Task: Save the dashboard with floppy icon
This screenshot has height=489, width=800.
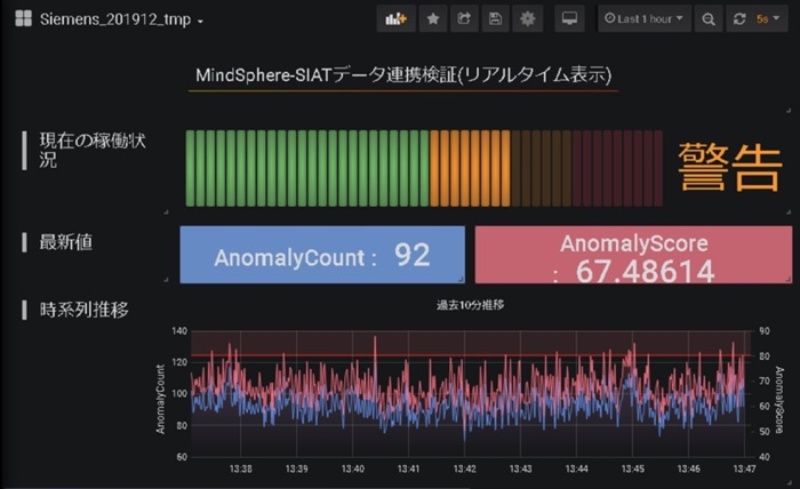Action: [495, 19]
